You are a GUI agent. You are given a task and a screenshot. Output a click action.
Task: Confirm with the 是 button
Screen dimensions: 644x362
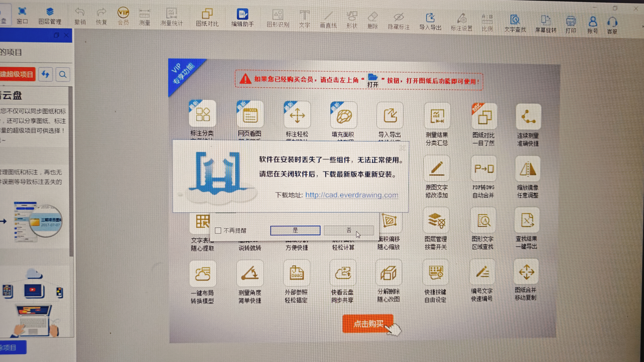click(x=295, y=230)
